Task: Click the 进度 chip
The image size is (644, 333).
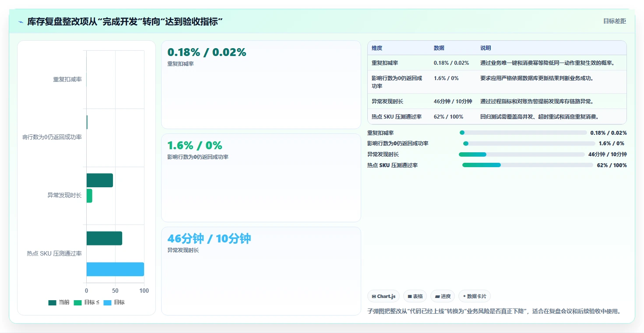Action: point(443,296)
